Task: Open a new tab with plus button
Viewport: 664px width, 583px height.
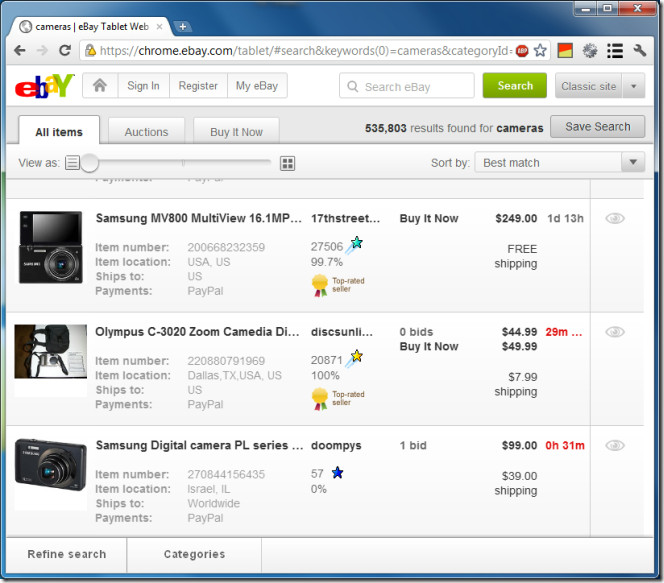Action: click(x=183, y=27)
